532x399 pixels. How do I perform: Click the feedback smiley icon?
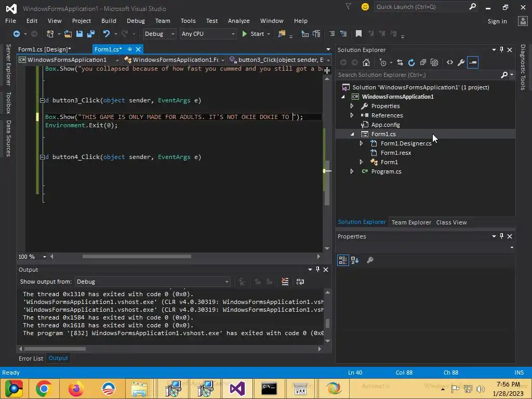(365, 7)
